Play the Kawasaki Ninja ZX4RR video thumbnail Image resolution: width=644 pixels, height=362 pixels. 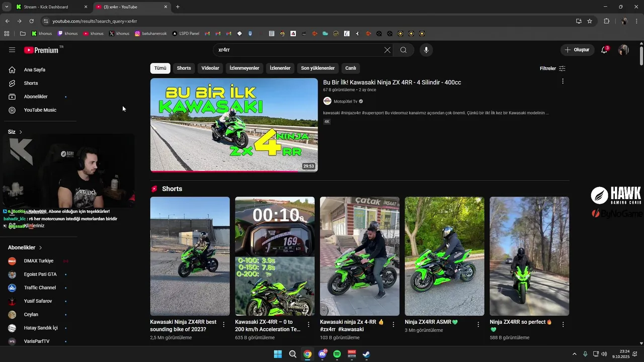[234, 125]
